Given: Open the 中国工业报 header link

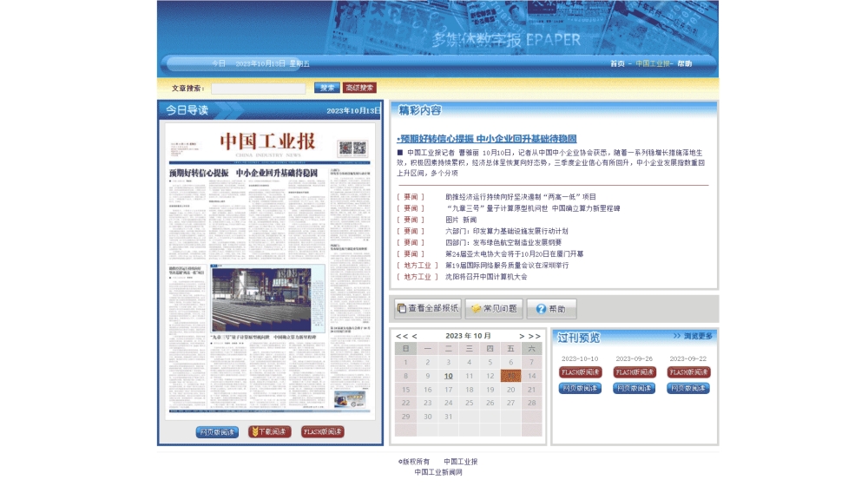Looking at the screenshot, I should 652,63.
